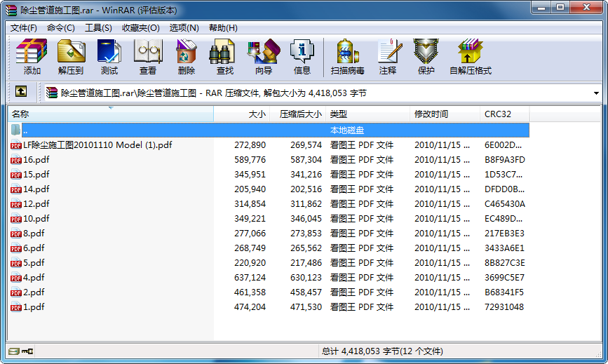The height and width of the screenshot is (364, 608).
Task: Expand the address bar path dropdown
Action: 596,93
